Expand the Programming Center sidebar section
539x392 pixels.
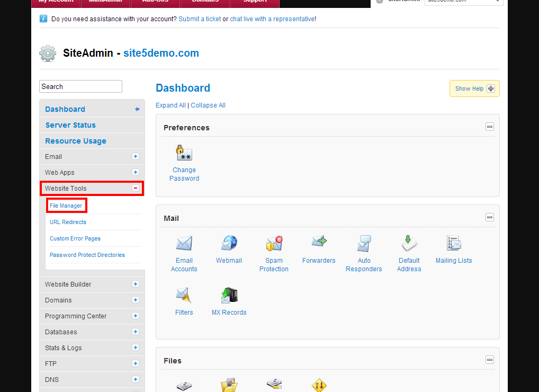(136, 316)
